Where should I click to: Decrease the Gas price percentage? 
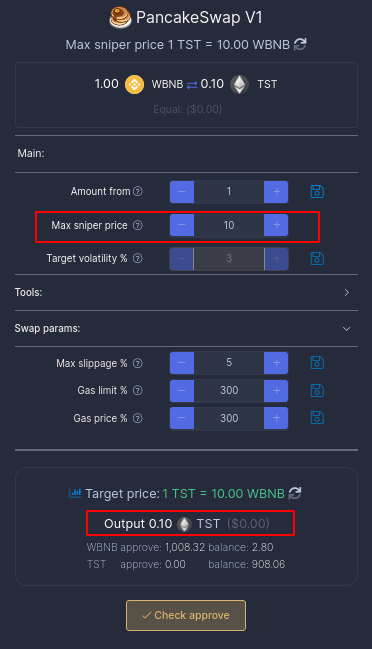point(182,418)
